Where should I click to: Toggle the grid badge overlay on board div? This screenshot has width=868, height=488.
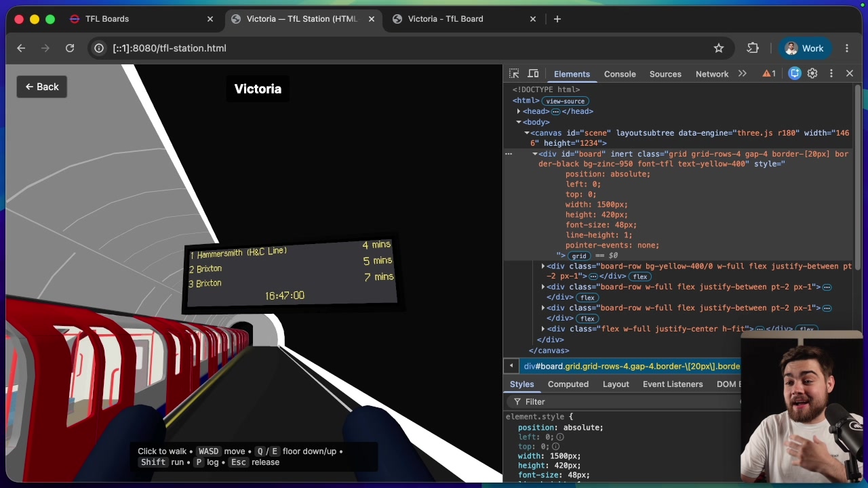coord(578,256)
